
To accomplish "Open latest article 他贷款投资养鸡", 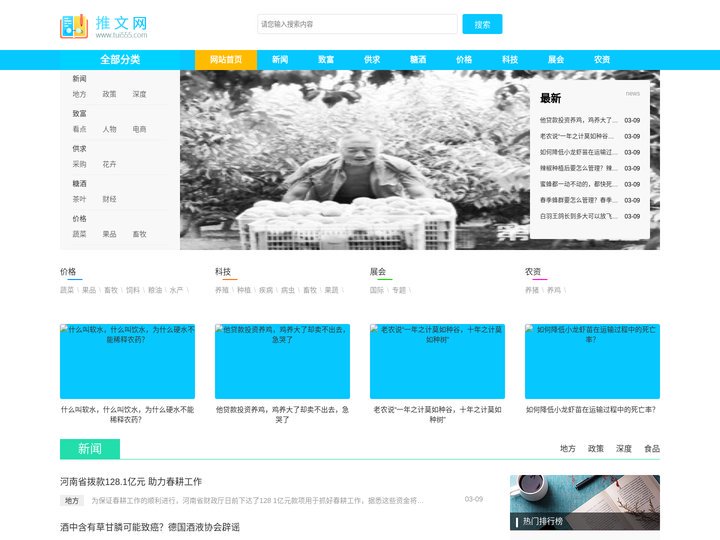I will [x=579, y=120].
